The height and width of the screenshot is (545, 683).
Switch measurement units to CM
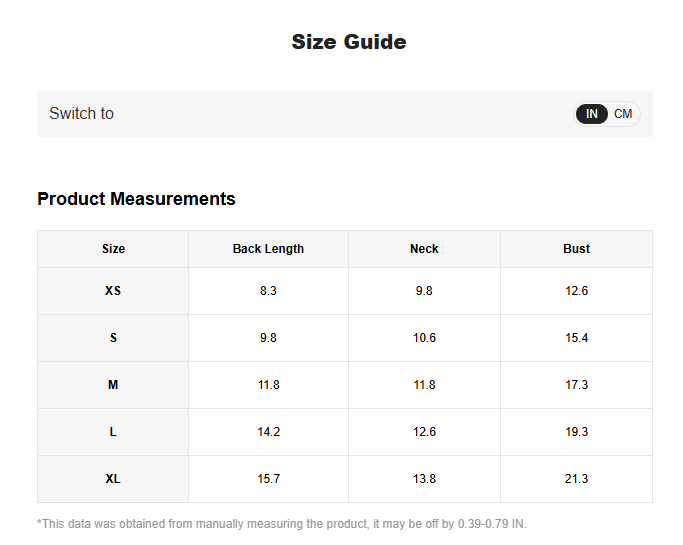click(623, 114)
